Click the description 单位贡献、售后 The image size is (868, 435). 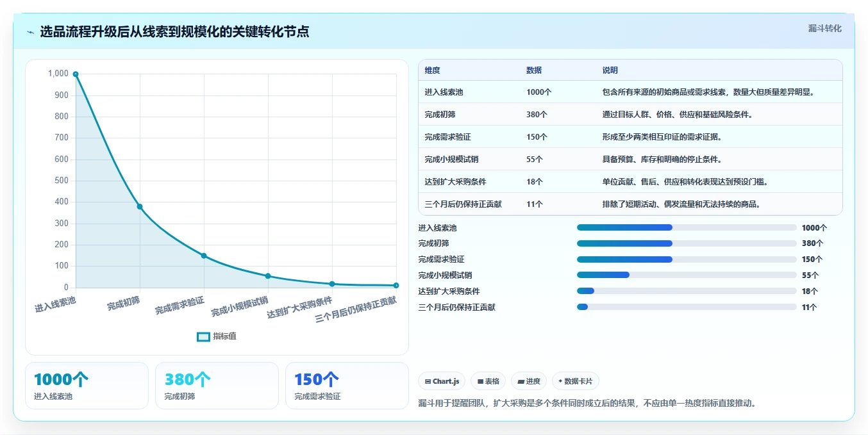pyautogui.click(x=685, y=182)
